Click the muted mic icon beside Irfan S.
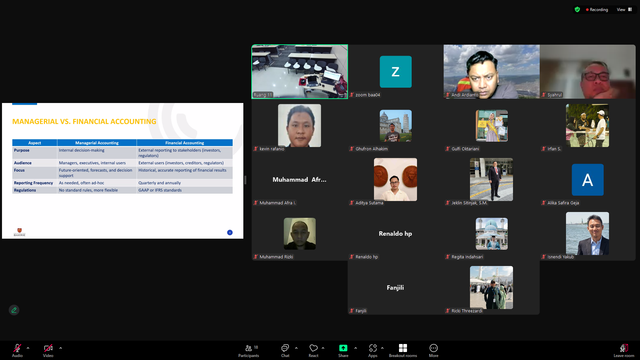 click(x=544, y=149)
